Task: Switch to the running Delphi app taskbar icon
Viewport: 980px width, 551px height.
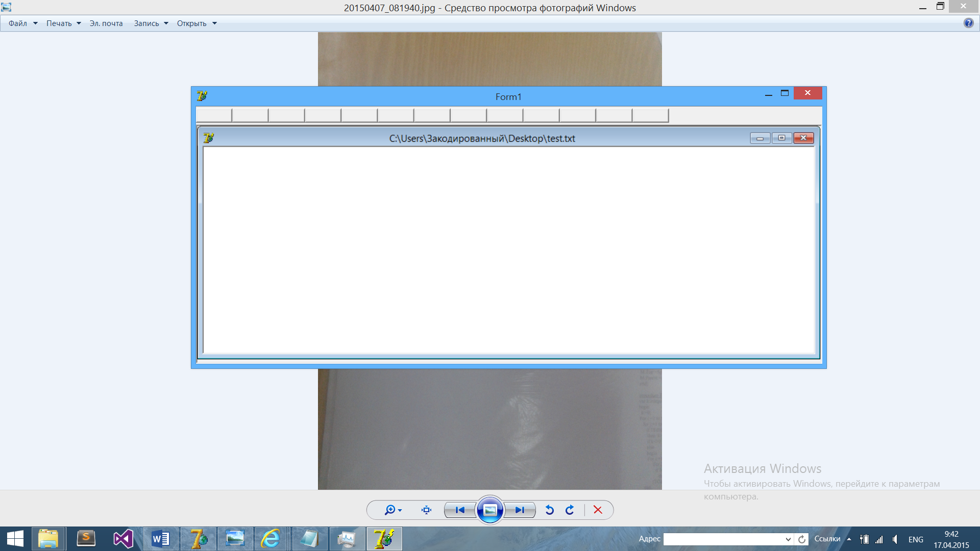Action: tap(384, 539)
